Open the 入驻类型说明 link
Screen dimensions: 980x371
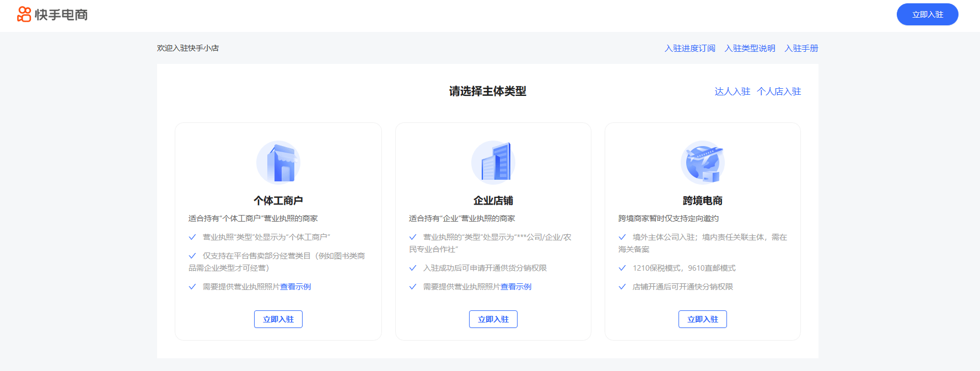(x=750, y=49)
